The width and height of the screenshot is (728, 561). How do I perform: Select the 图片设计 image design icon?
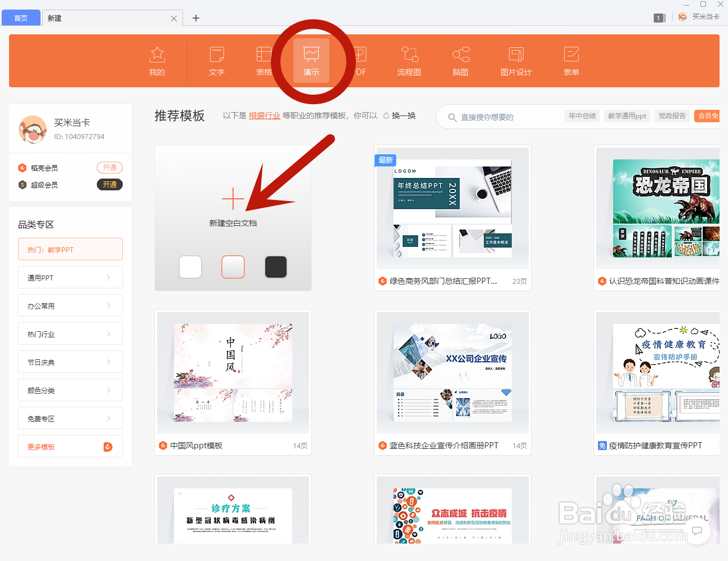coord(516,55)
